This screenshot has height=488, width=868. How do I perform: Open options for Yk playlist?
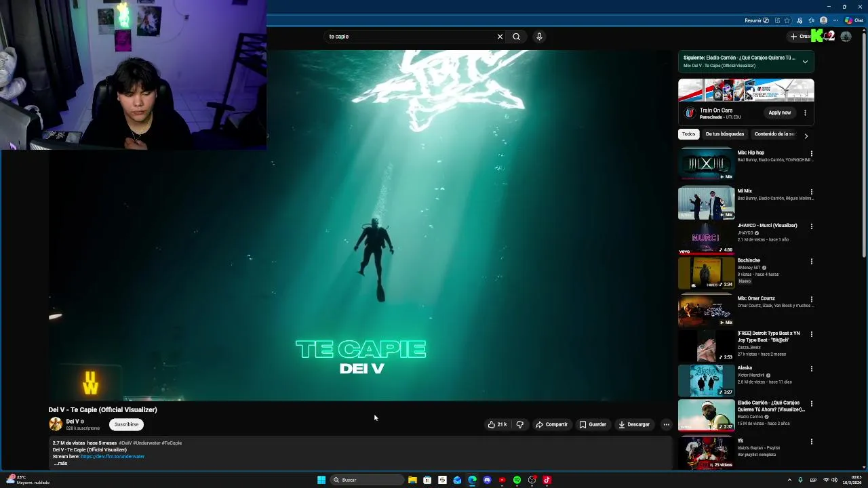click(x=811, y=442)
